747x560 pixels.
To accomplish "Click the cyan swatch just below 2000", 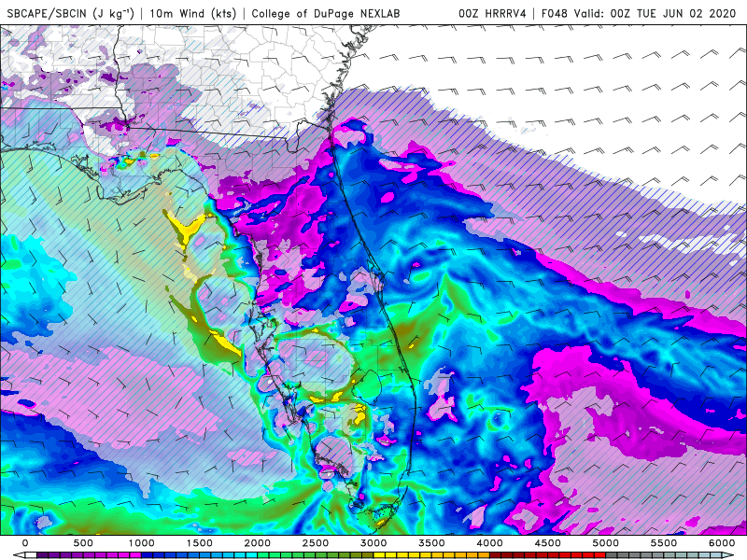I will click(251, 555).
